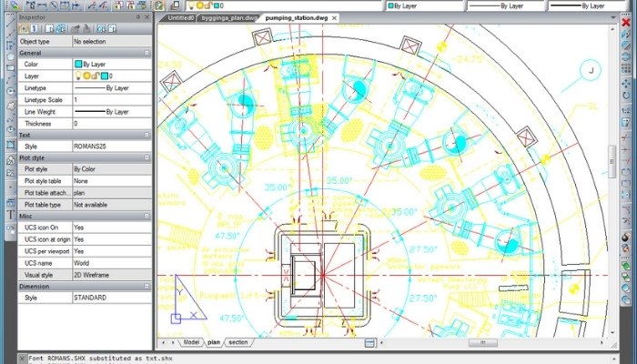
Task: Click the Inspector toolbar icon showing number 1
Action: (35, 28)
